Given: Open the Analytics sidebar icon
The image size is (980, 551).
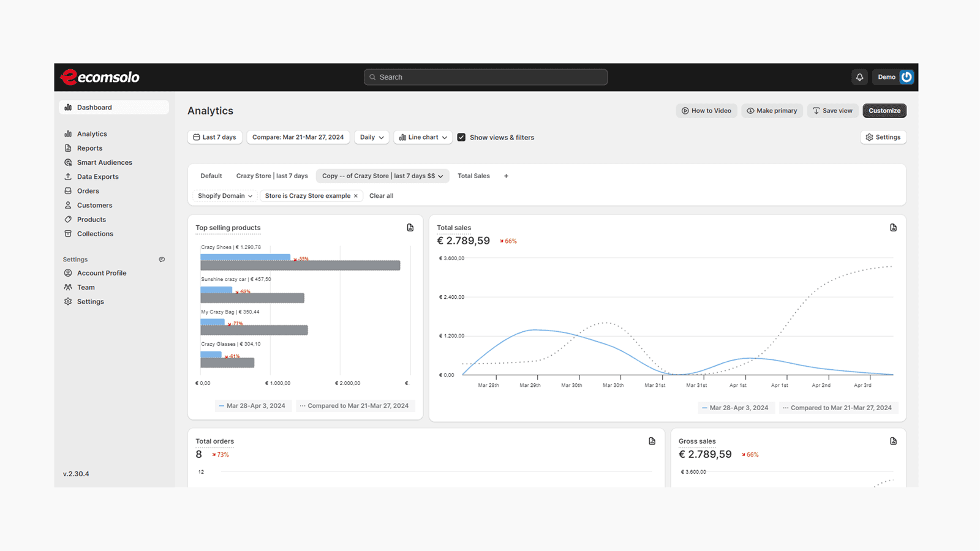Looking at the screenshot, I should pyautogui.click(x=69, y=133).
